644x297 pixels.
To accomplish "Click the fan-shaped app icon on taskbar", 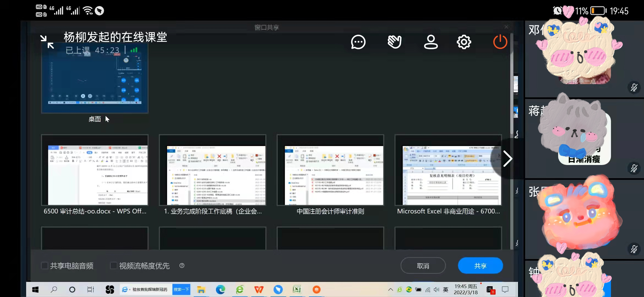I will tap(110, 290).
